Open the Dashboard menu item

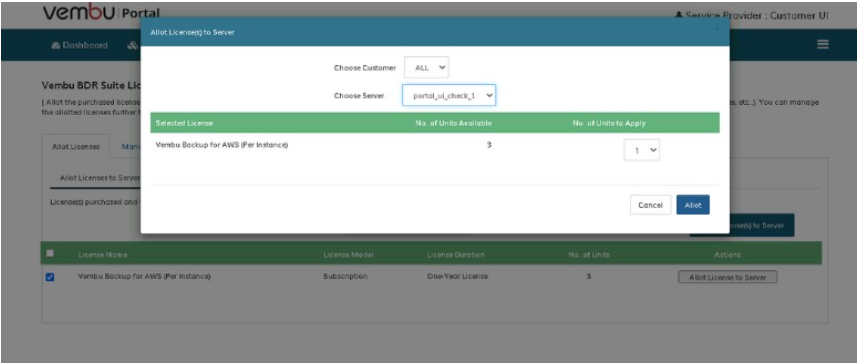[79, 45]
